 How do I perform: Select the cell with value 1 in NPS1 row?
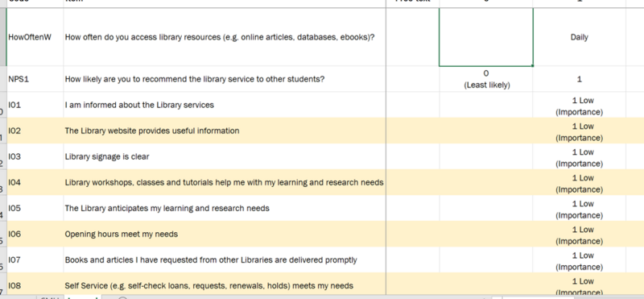579,79
